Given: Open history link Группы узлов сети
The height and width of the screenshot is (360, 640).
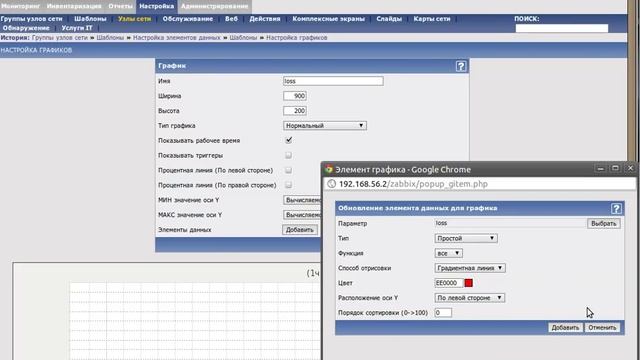Looking at the screenshot, I should pos(60,38).
